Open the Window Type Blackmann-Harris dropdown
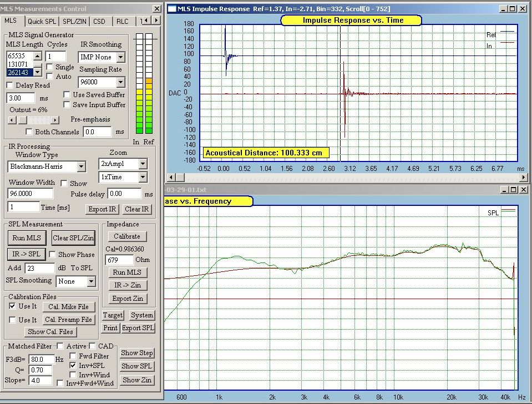Image resolution: width=532 pixels, height=404 pixels. [x=82, y=166]
